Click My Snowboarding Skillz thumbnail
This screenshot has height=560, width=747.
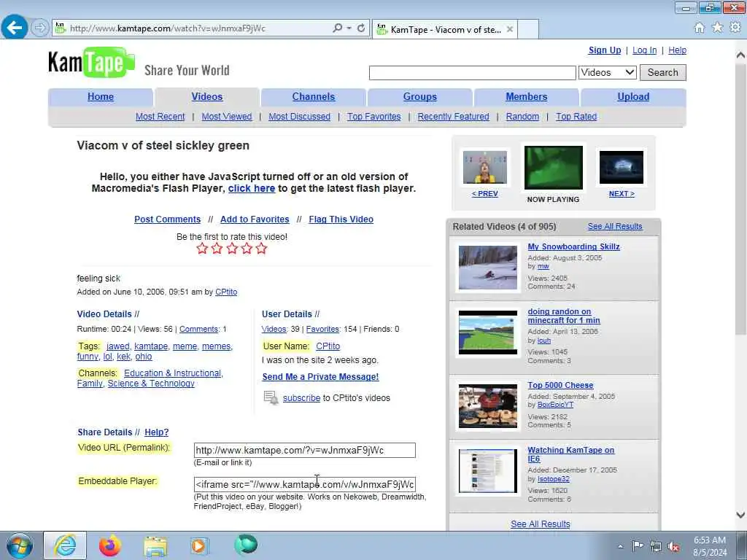click(x=488, y=268)
